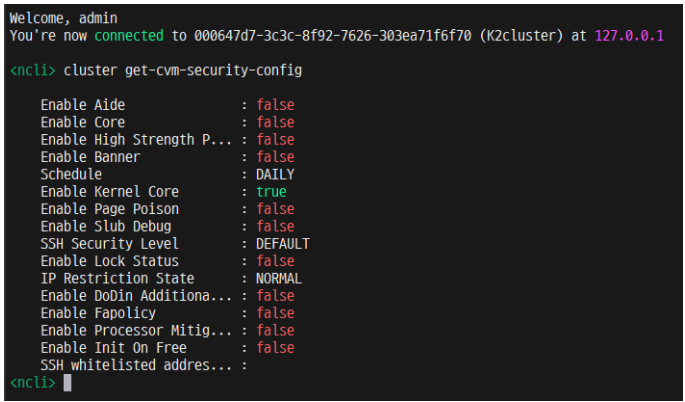
Task: Click the 'Enable High Strength P...' label
Action: point(136,140)
